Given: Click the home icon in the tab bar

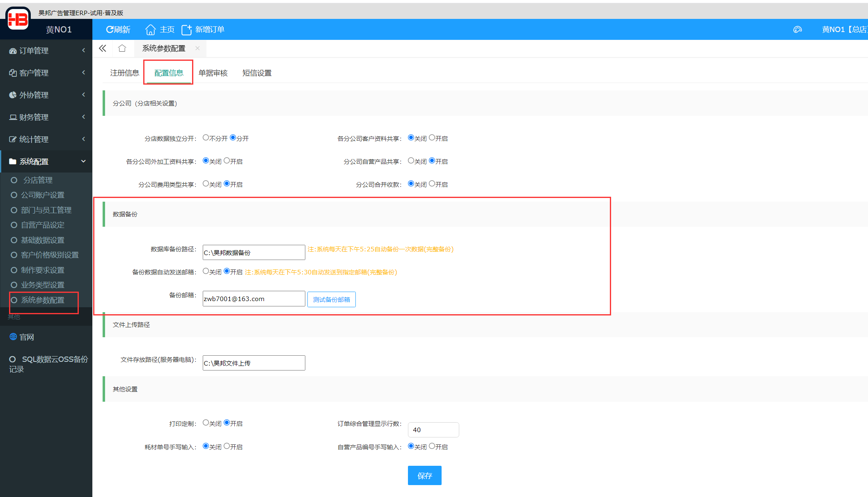Looking at the screenshot, I should (x=122, y=48).
